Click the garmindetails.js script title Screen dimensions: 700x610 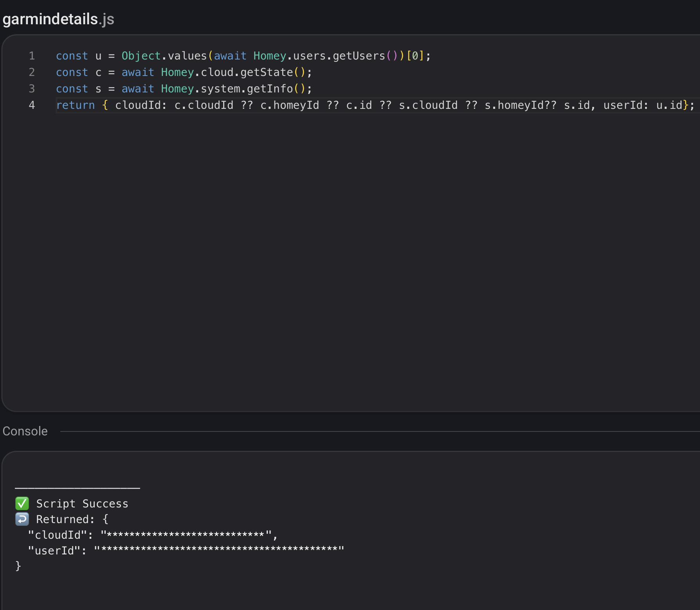point(58,19)
